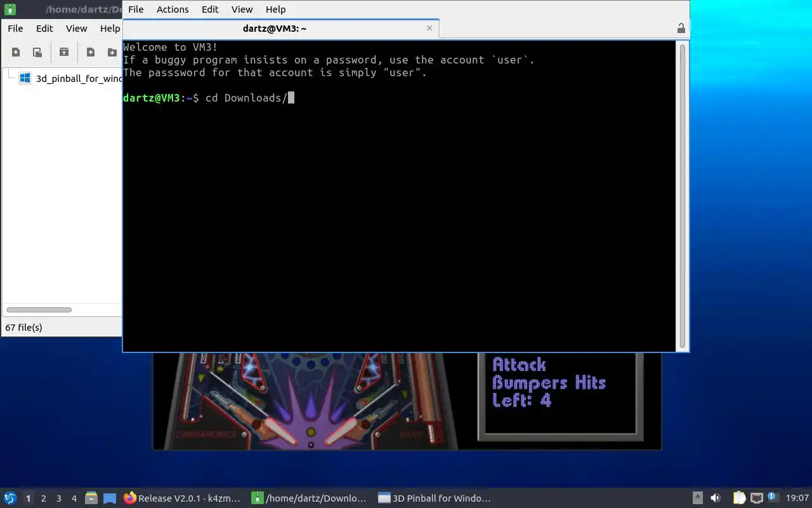Open the terminal Help menu
Screen dimensions: 812x508
click(275, 9)
